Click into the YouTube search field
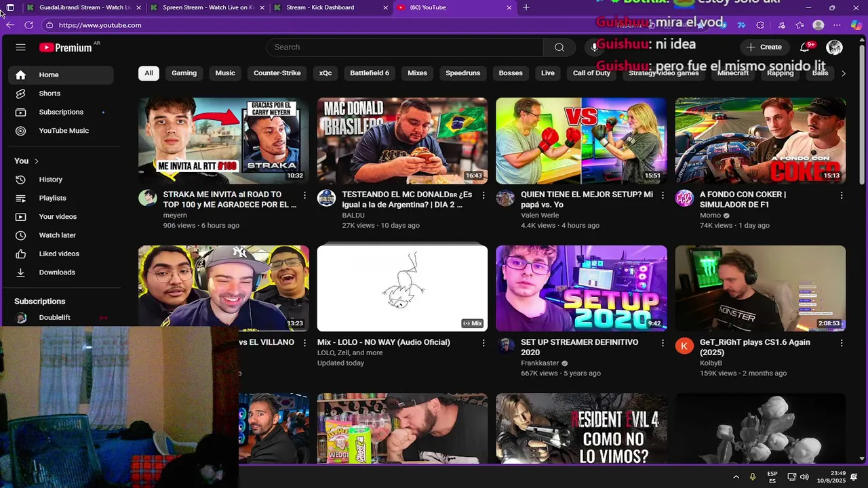This screenshot has height=488, width=868. [405, 47]
